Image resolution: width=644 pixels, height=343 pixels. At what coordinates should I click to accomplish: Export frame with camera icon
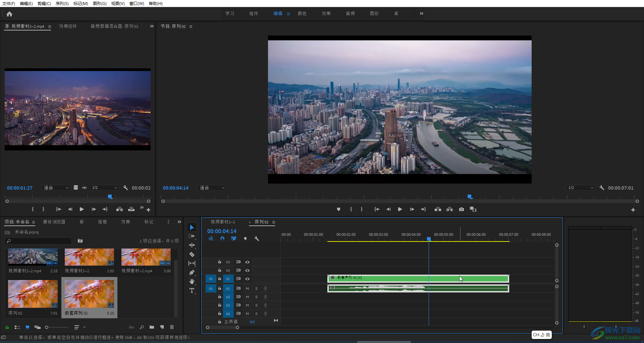point(462,209)
